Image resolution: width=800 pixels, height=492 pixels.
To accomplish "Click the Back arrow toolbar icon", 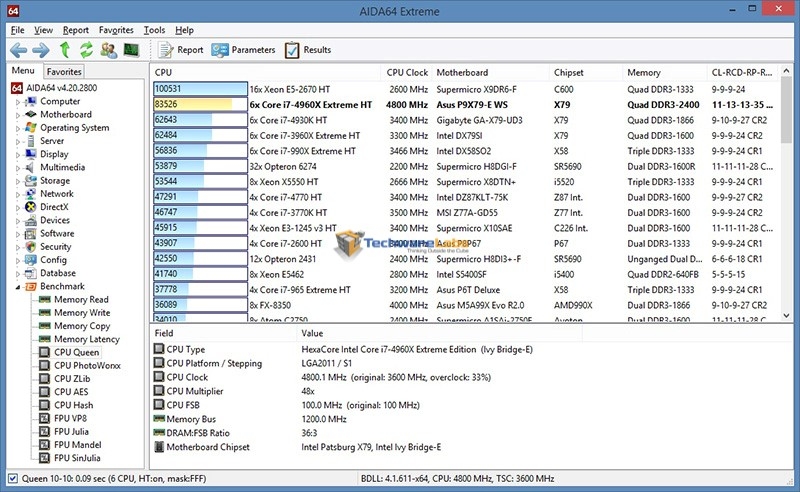I will tap(18, 50).
